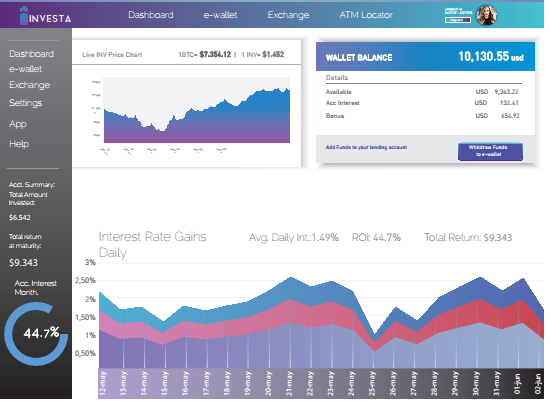Click the 2,50% y-axis label

85,281
